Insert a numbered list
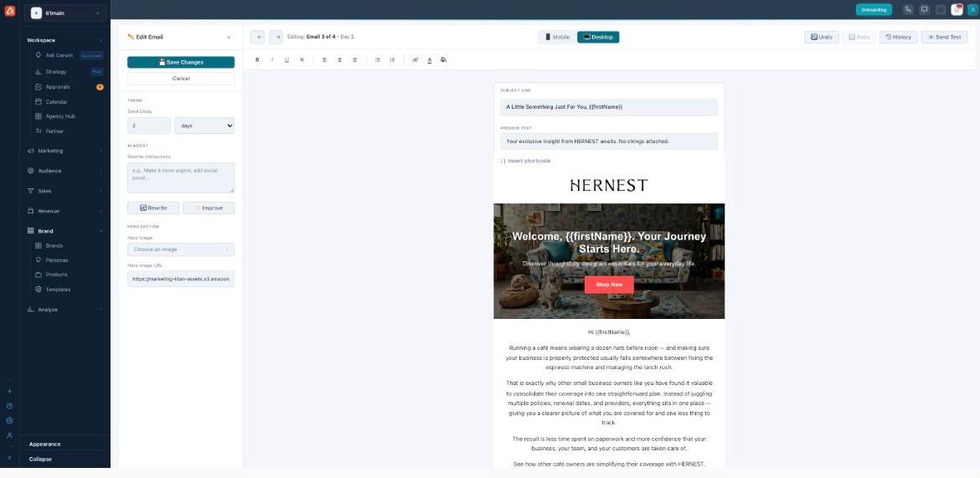 coord(393,60)
